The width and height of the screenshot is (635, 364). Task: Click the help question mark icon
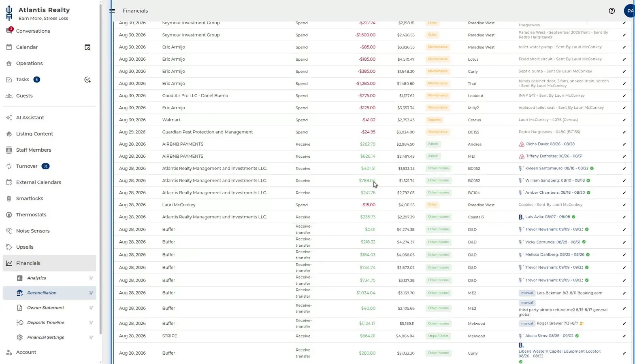(612, 11)
